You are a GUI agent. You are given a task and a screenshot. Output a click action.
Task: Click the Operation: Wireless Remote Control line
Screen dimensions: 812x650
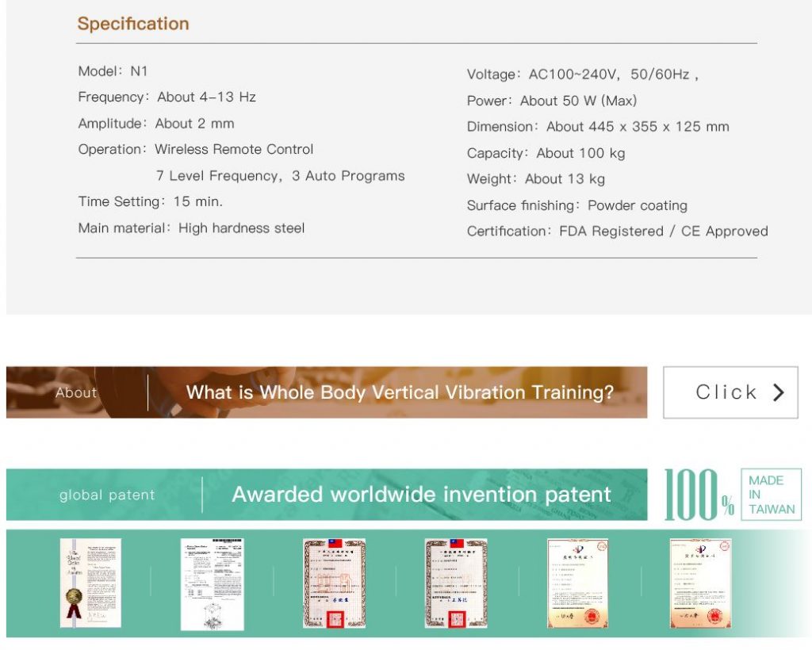pos(195,150)
